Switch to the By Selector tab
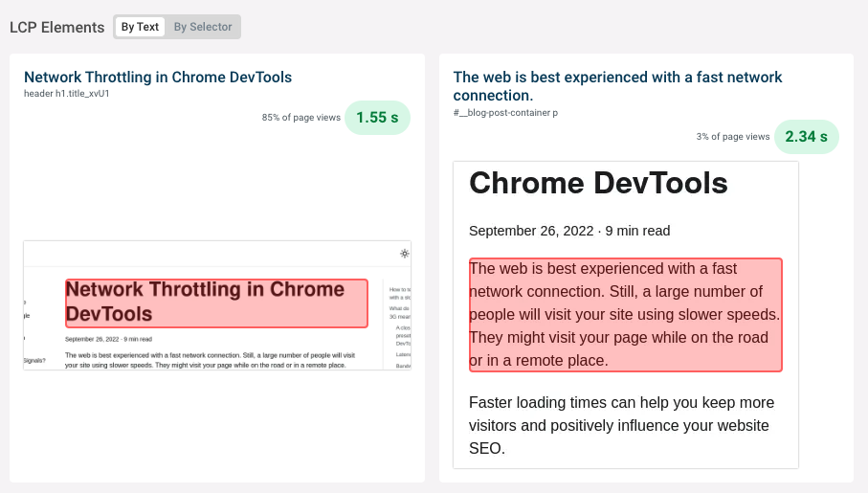 click(203, 27)
